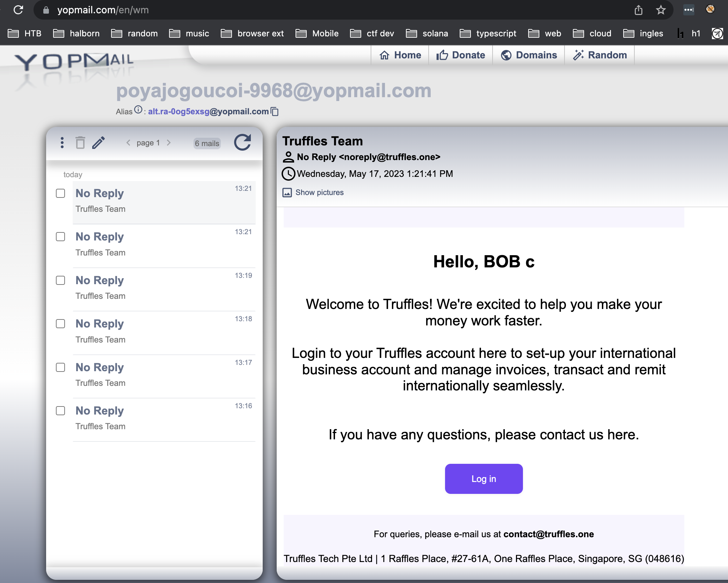Screen dimensions: 728x583
Task: Click Show pictures link
Action: click(319, 193)
